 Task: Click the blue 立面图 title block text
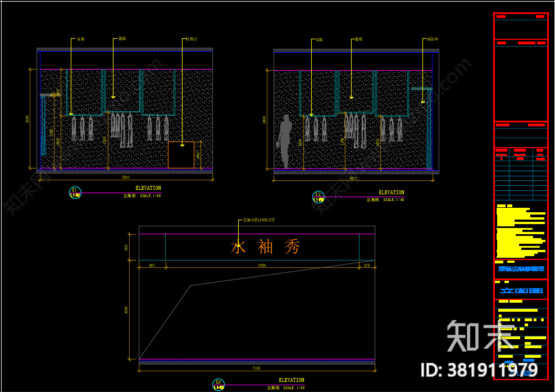pyautogui.click(x=521, y=290)
